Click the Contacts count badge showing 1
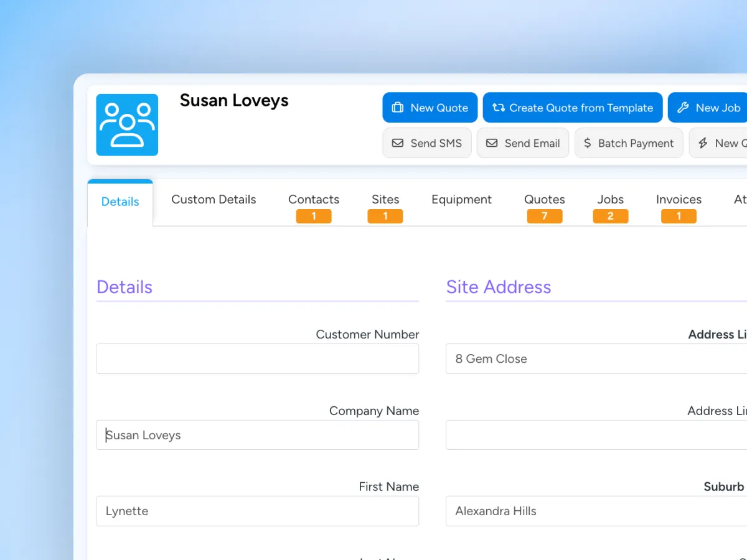Image resolution: width=747 pixels, height=560 pixels. (314, 216)
